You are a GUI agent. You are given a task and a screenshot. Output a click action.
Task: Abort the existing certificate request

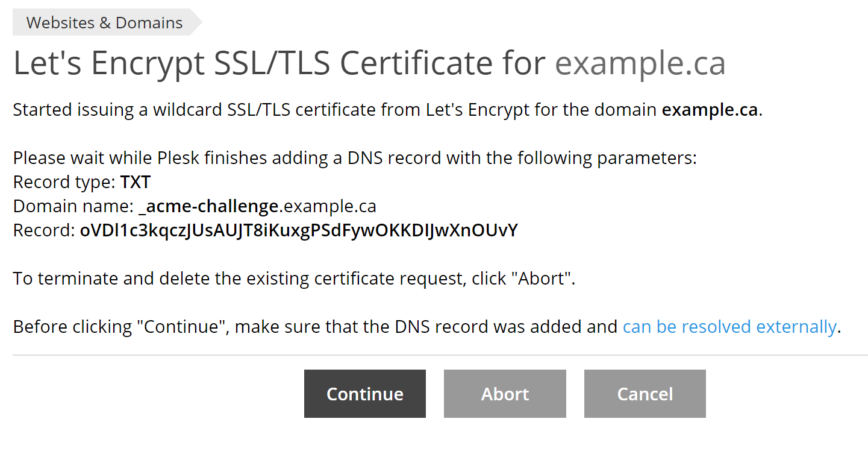pos(505,394)
